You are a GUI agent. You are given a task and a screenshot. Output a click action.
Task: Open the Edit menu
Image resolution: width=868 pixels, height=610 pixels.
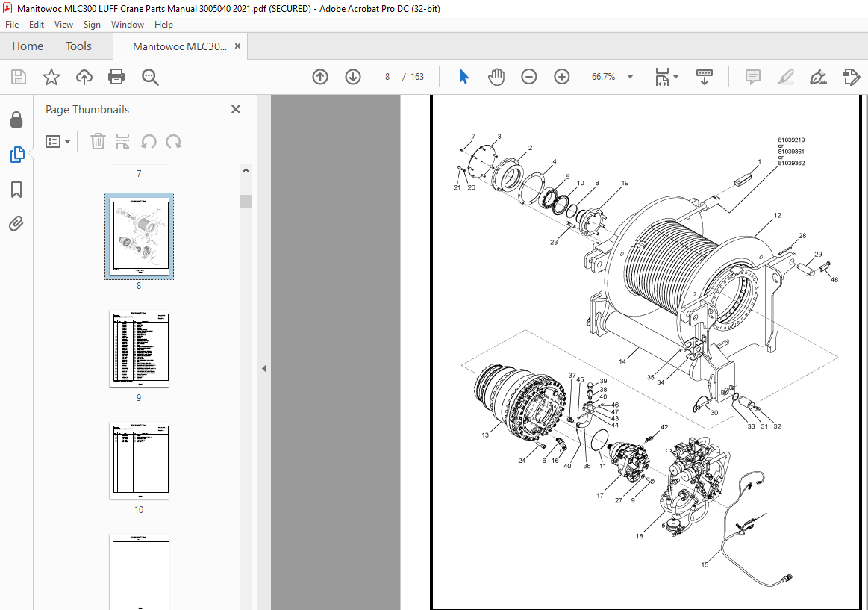tap(37, 25)
